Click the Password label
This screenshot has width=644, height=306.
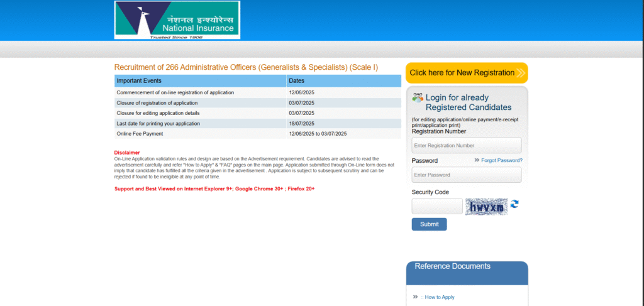click(x=425, y=161)
